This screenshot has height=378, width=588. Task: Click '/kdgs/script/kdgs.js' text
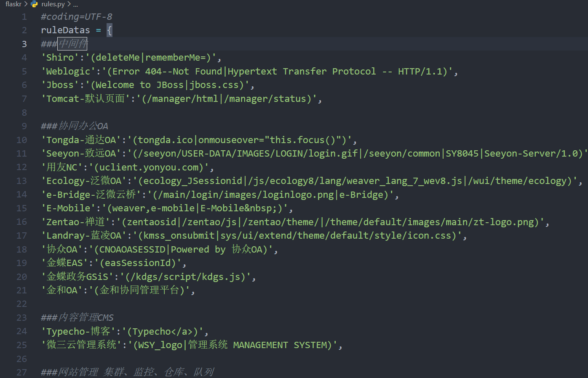[185, 277]
